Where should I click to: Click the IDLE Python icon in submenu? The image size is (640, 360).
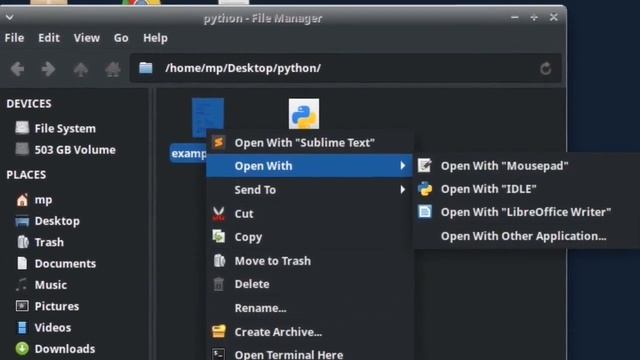(424, 189)
